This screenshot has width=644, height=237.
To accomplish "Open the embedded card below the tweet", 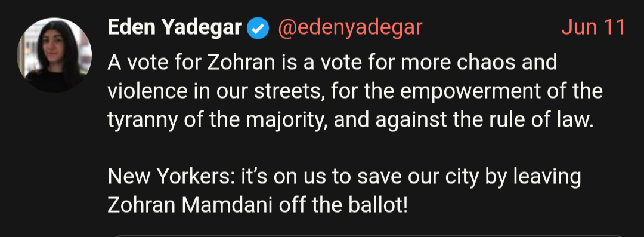I will click(367, 235).
